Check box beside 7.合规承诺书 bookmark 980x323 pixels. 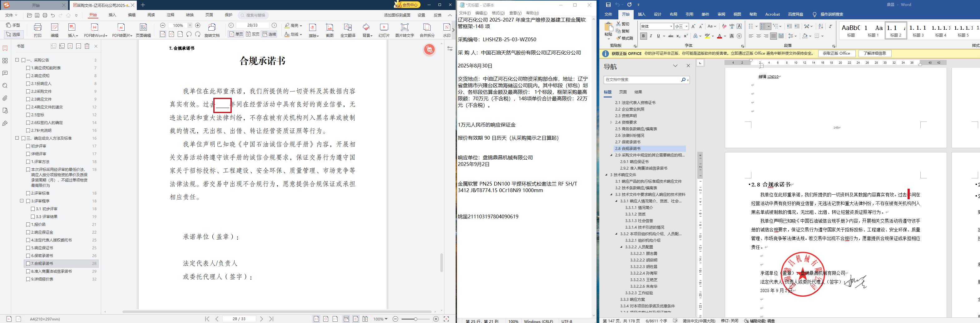[28, 263]
